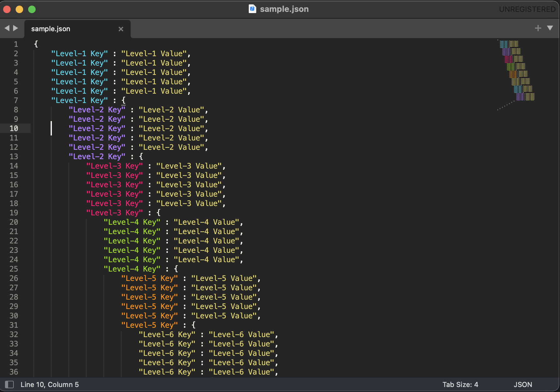Click the "Level-3 Key" on line 14

(x=114, y=166)
